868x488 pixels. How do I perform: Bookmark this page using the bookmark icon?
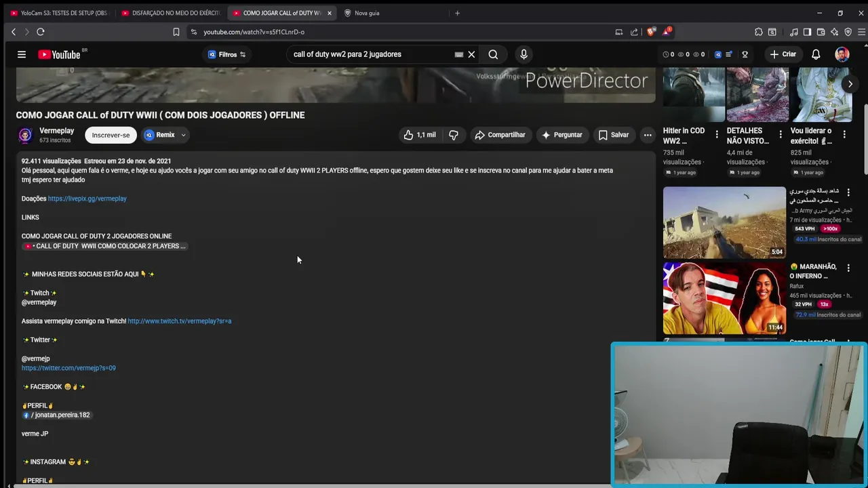176,32
